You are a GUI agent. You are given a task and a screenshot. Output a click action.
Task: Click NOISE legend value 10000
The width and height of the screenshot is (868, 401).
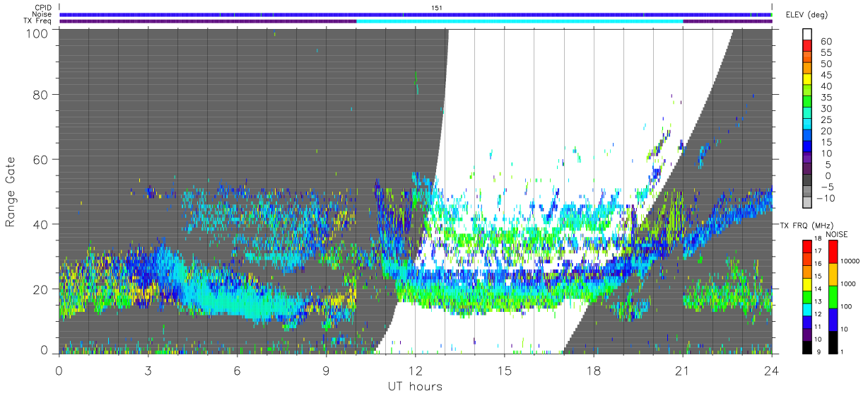(x=851, y=261)
